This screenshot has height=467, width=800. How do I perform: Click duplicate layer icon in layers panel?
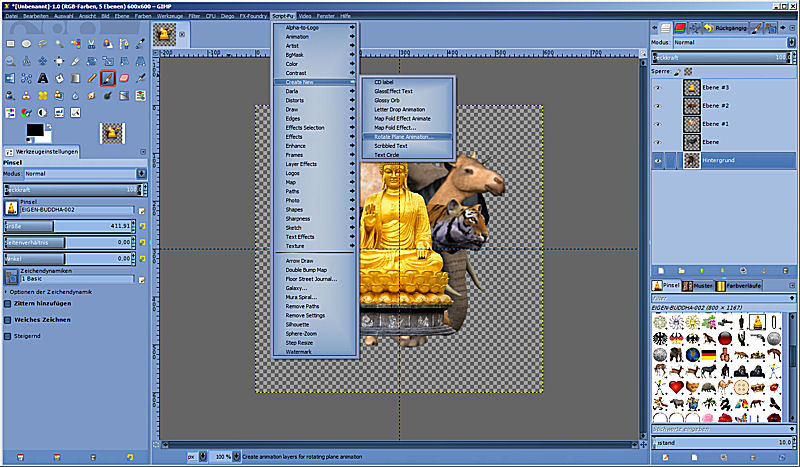[743, 271]
